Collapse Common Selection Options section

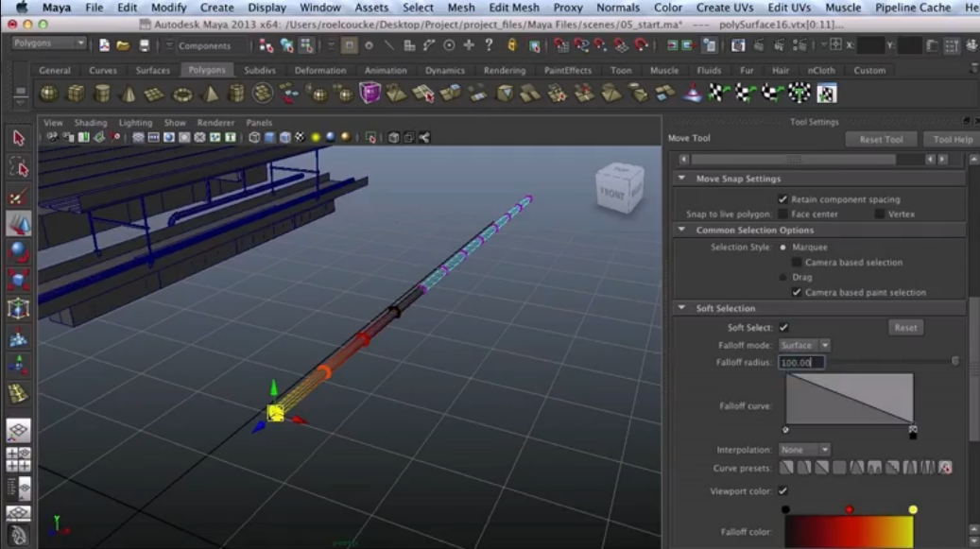click(681, 230)
